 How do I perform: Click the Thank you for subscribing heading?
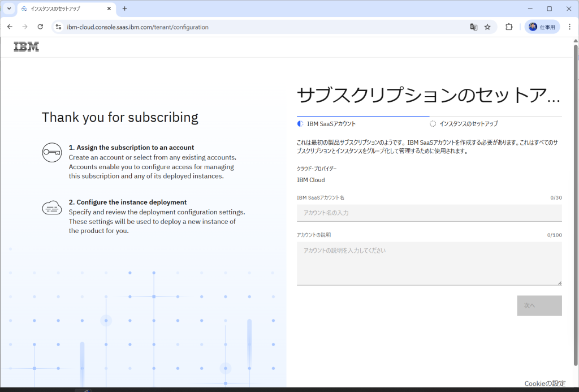(120, 117)
